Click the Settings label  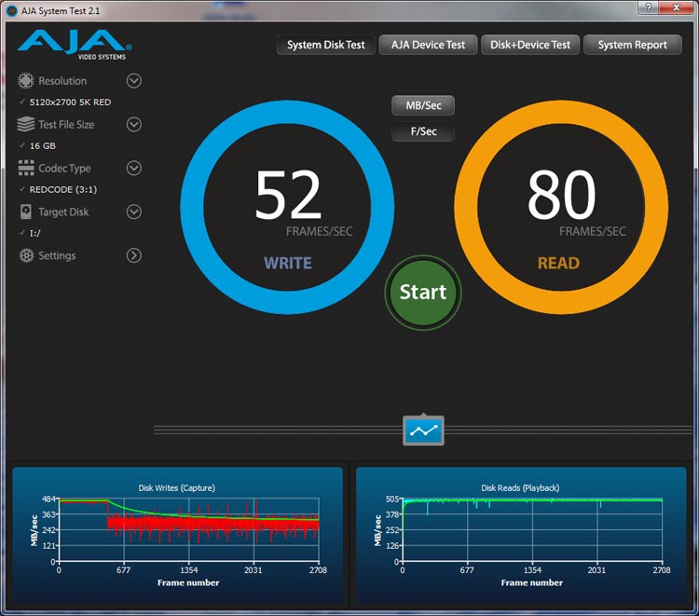pos(57,255)
